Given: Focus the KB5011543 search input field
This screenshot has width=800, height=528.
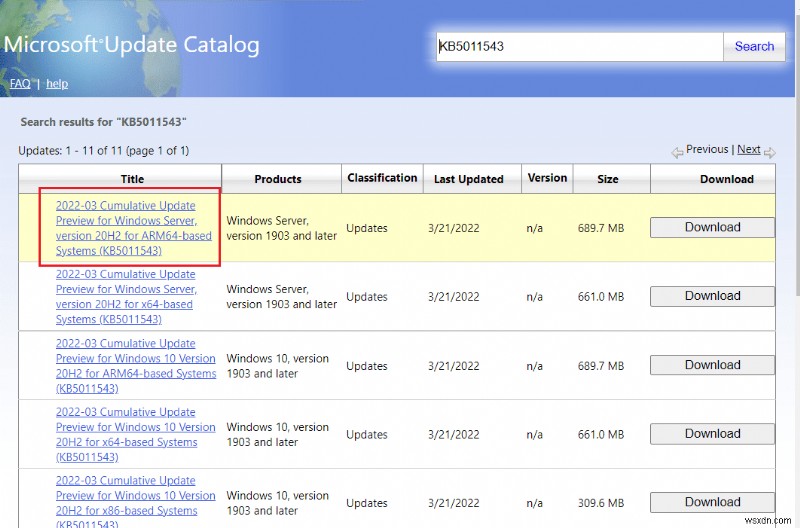Looking at the screenshot, I should point(579,46).
